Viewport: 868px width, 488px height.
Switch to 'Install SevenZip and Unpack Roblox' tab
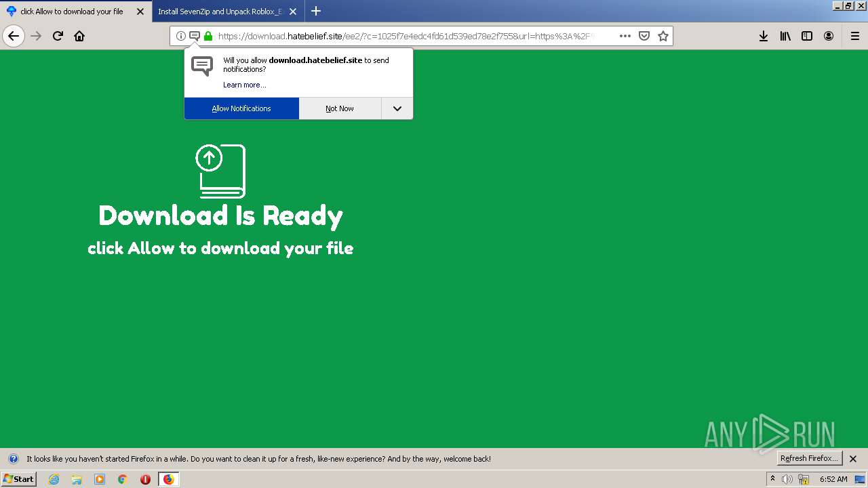[x=229, y=12]
